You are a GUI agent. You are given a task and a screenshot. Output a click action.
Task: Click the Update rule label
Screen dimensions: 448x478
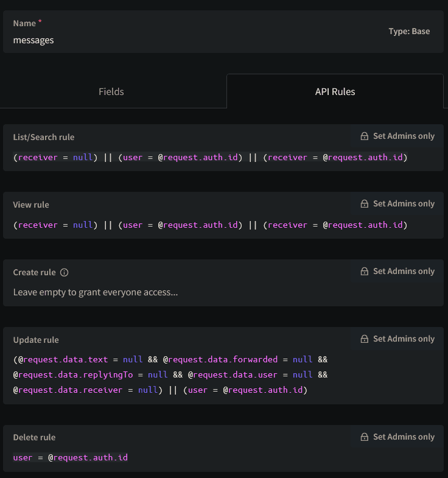point(36,340)
